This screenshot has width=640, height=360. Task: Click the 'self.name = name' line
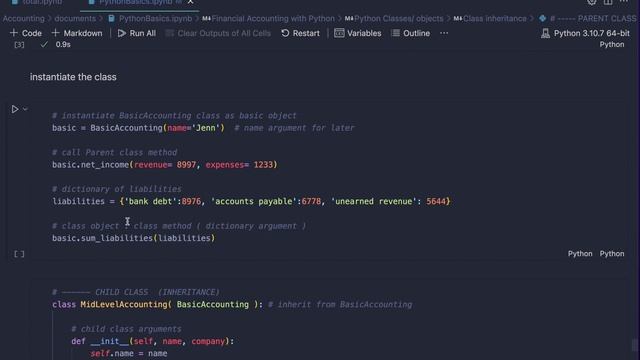point(129,353)
